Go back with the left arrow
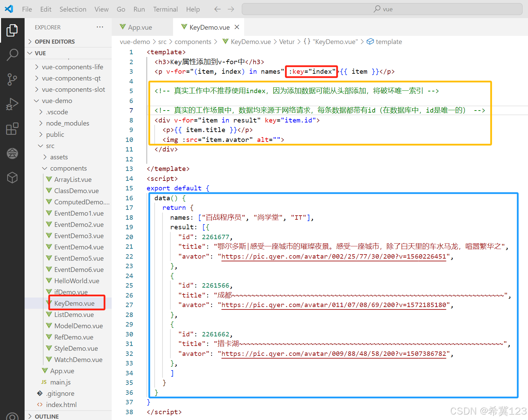The image size is (528, 420). click(217, 9)
